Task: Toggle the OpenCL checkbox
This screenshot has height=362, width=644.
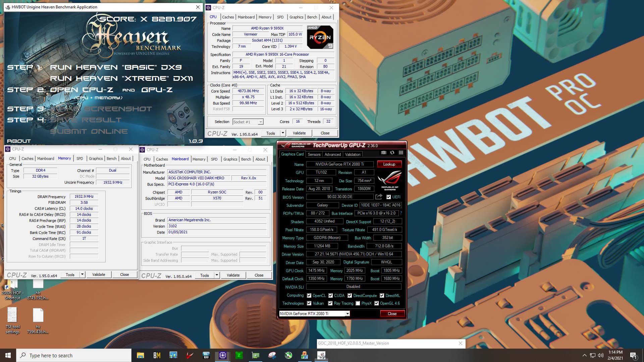Action: click(x=309, y=295)
